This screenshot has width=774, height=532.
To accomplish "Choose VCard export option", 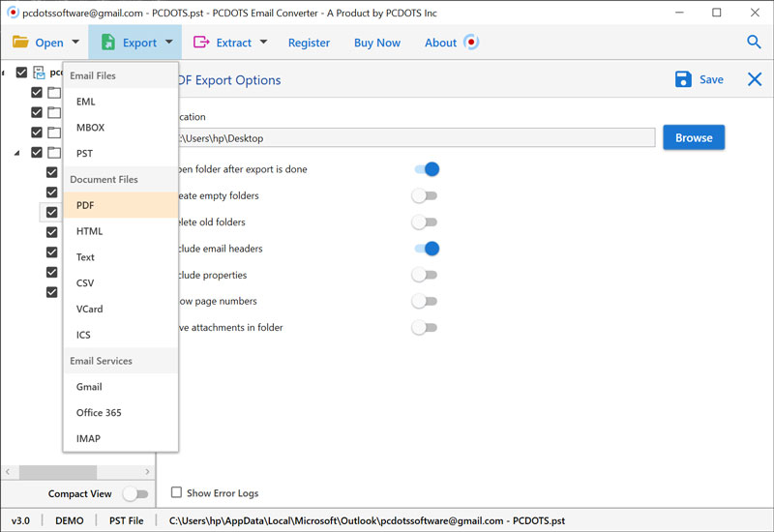I will 120,309.
